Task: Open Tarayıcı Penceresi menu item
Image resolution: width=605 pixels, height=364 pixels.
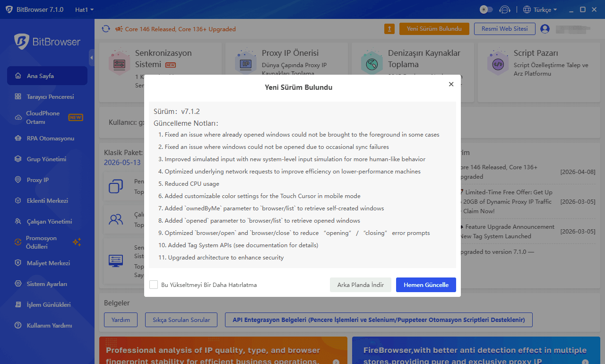Action: tap(47, 96)
